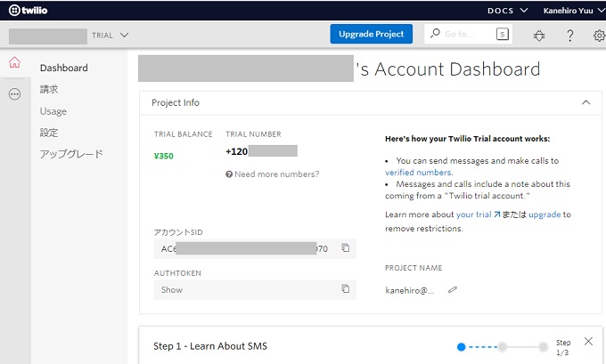606x364 pixels.
Task: Open アップグレード upgrade menu item
Action: click(71, 154)
